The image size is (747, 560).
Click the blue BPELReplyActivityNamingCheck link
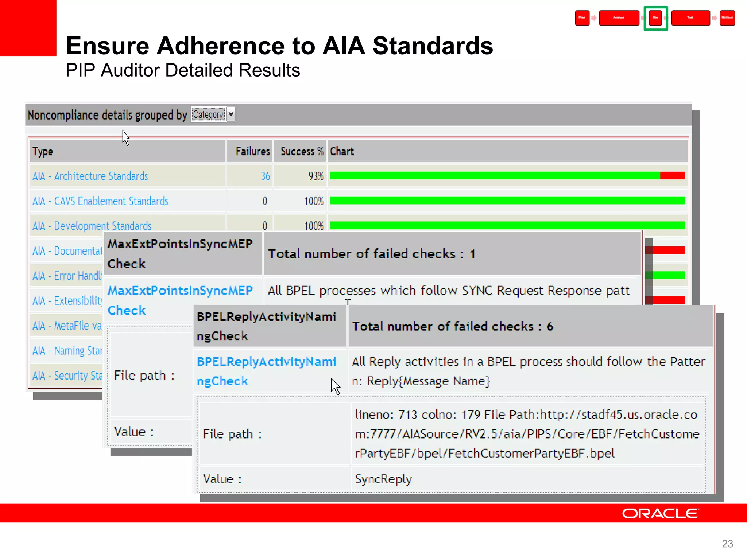(266, 371)
